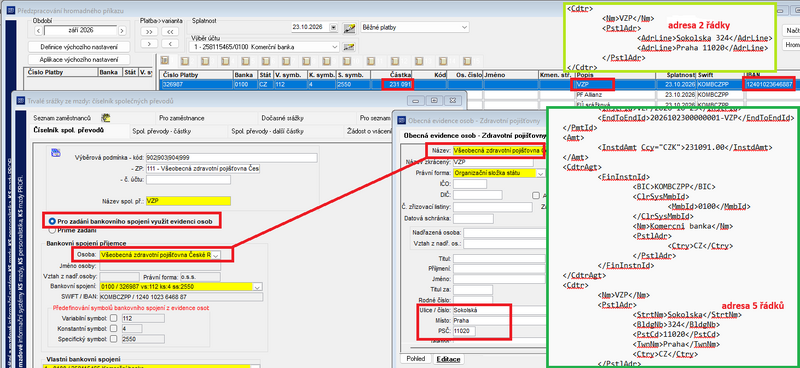Click the single '>' Platba varianta button

pos(149,43)
